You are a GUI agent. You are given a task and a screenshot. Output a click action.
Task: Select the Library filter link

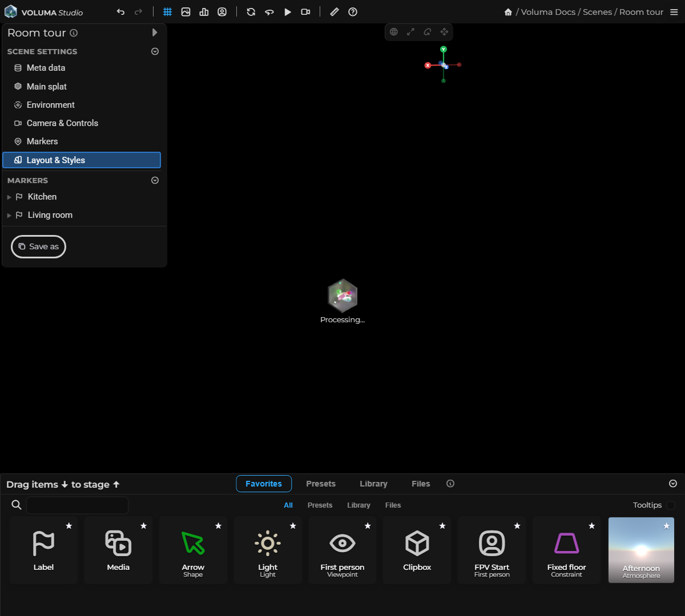tap(358, 505)
